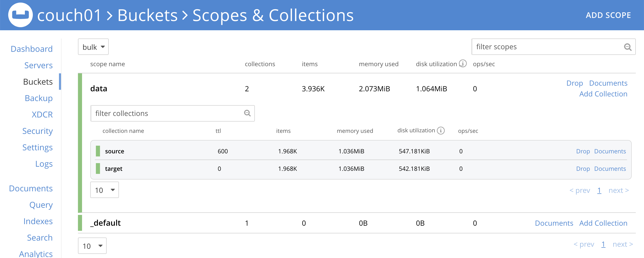Open the bottom scopes page size dropdown
This screenshot has height=258, width=644.
click(x=92, y=245)
